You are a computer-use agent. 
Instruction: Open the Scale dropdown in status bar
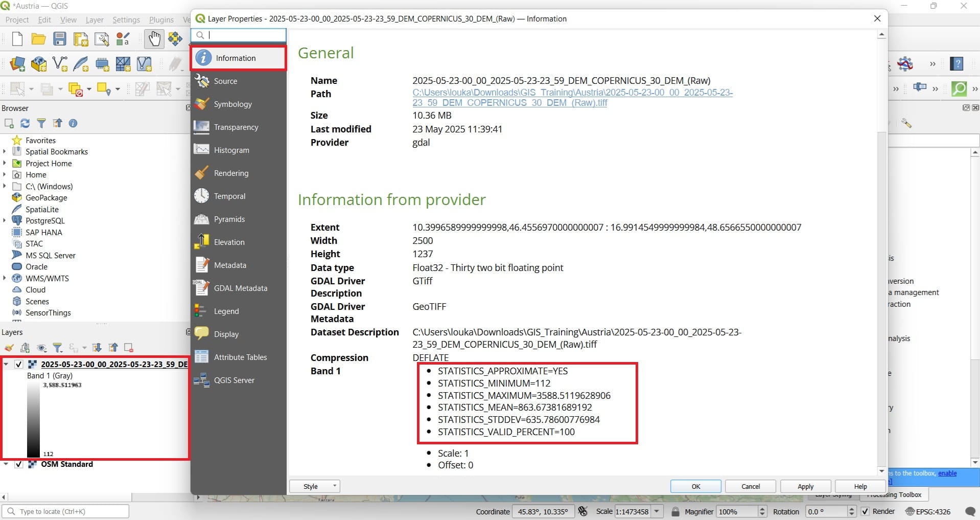tap(657, 511)
